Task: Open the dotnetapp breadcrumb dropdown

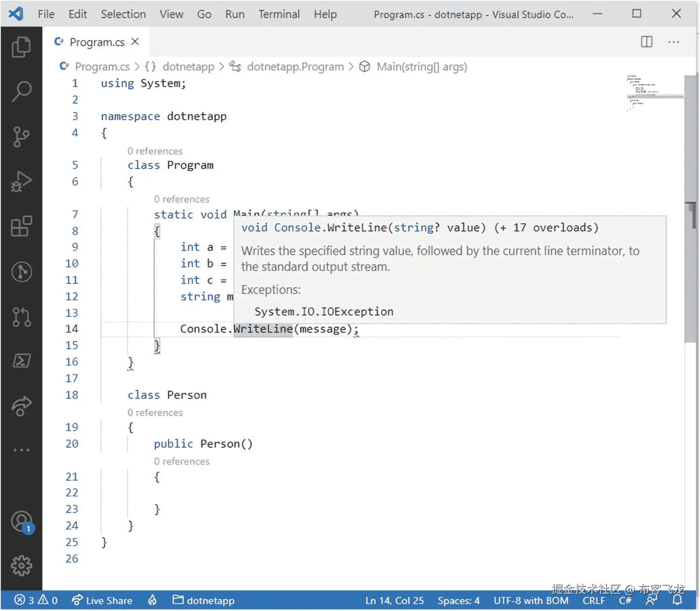Action: point(189,67)
